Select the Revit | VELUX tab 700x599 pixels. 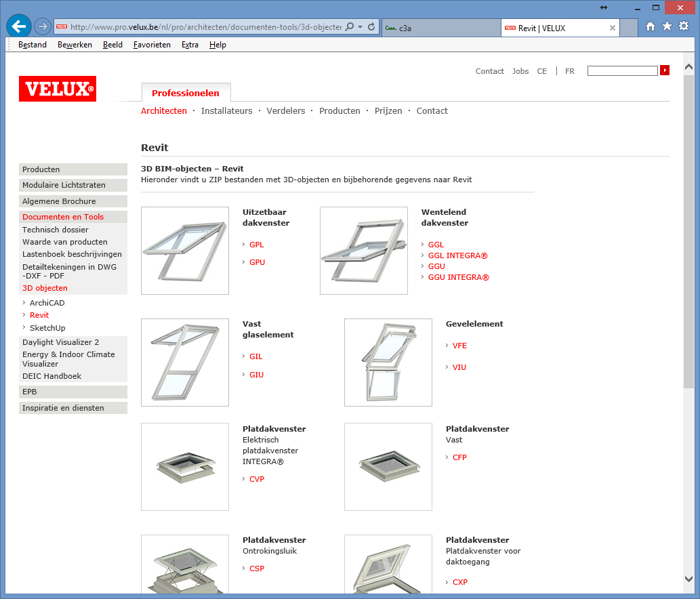(560, 28)
